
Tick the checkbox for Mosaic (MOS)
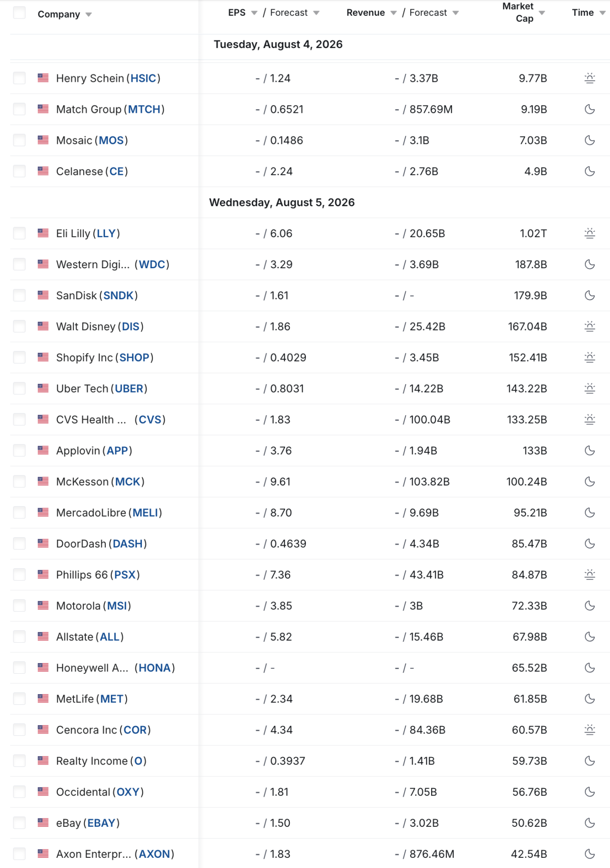pos(19,140)
